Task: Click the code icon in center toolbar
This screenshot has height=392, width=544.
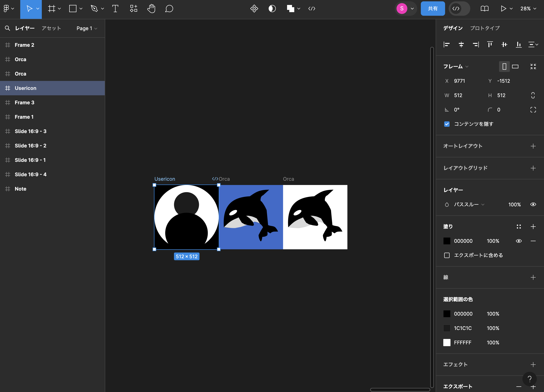Action: click(x=312, y=9)
